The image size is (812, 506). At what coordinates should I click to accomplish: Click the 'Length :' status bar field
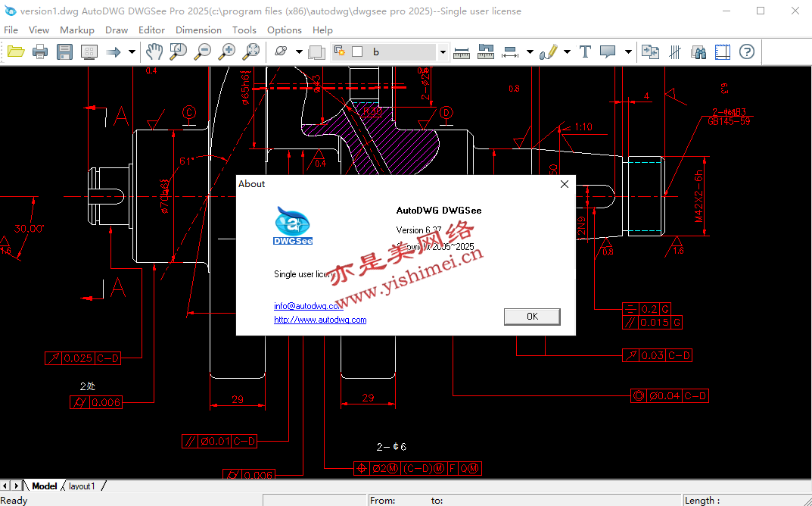702,500
